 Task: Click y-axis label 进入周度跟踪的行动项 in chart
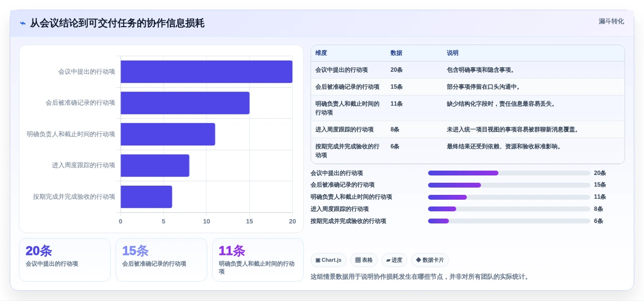pos(83,165)
